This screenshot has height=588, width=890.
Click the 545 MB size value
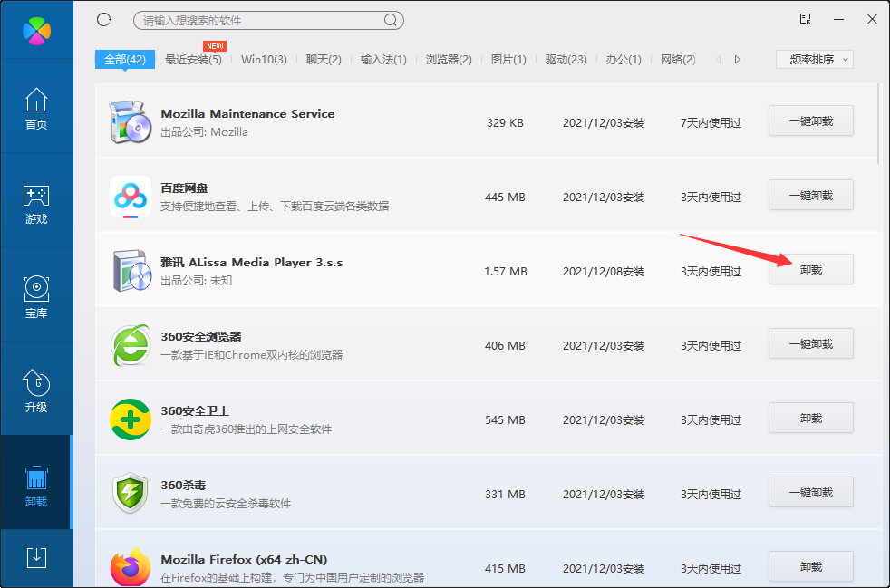[x=505, y=420]
